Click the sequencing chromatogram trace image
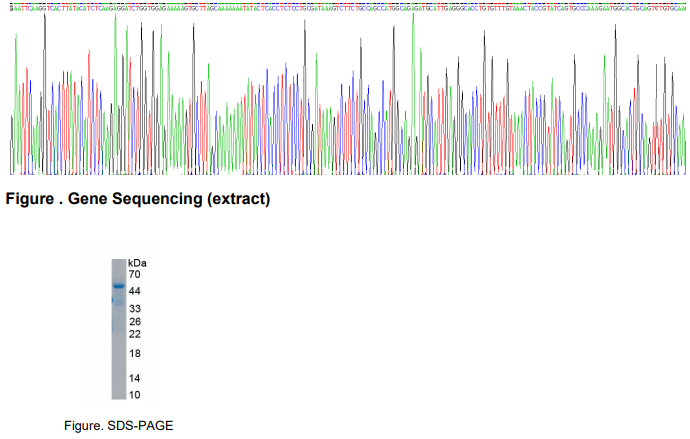The height and width of the screenshot is (439, 690). (345, 95)
